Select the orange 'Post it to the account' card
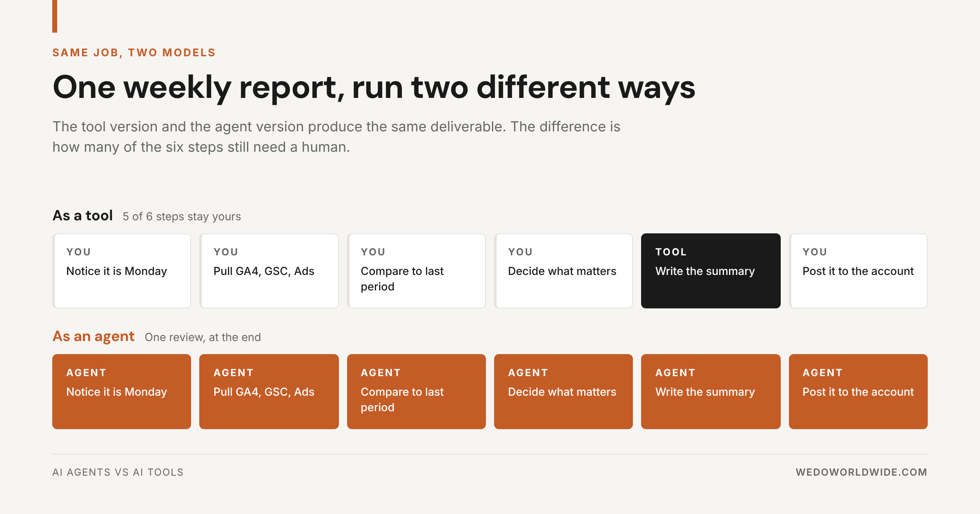Screen dimensions: 980x514 pos(858,392)
